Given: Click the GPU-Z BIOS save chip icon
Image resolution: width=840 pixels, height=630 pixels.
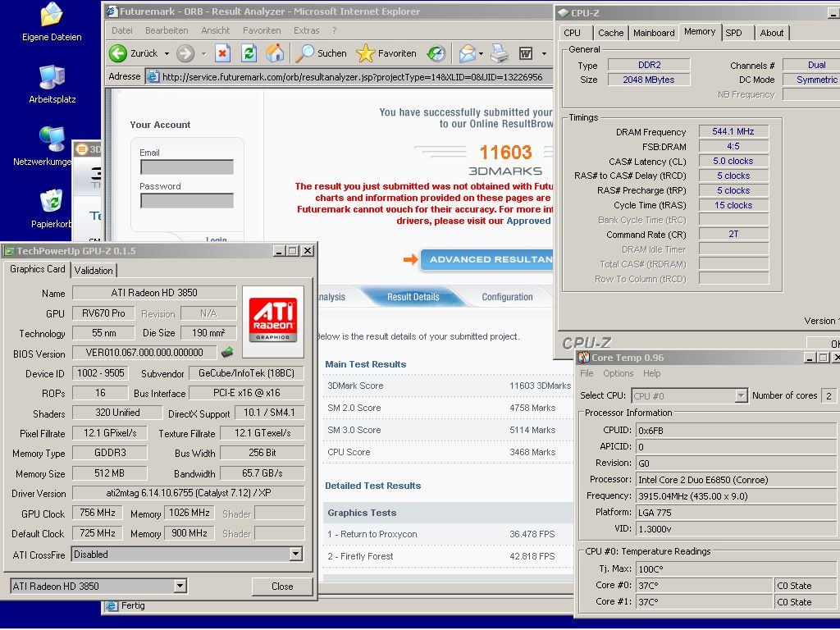Looking at the screenshot, I should point(227,353).
